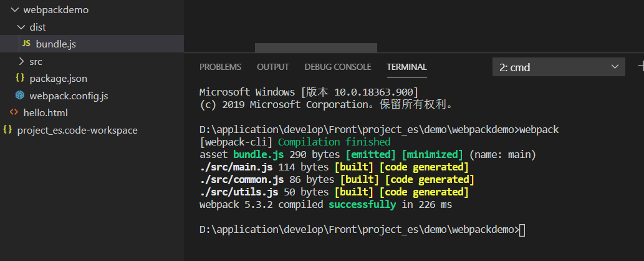Click the horizontal editor scrollbar thumb
The image size is (644, 261).
pyautogui.click(x=316, y=47)
